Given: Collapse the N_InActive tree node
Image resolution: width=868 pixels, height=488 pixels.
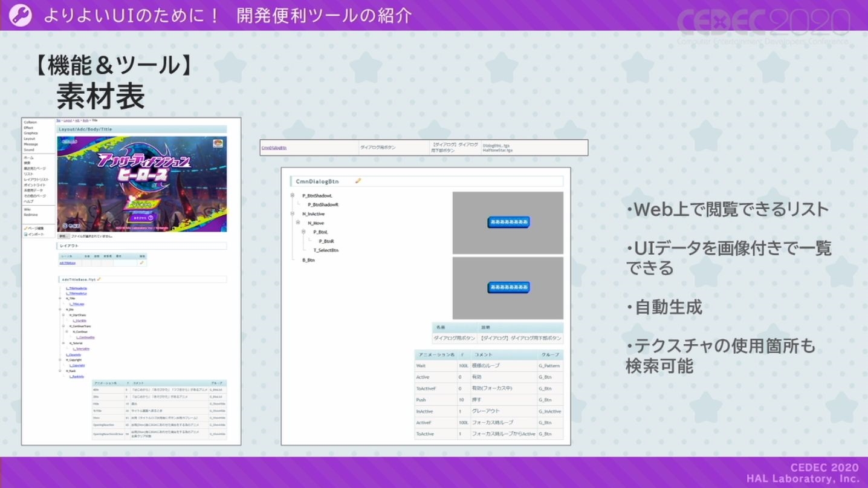Looking at the screenshot, I should (x=293, y=213).
